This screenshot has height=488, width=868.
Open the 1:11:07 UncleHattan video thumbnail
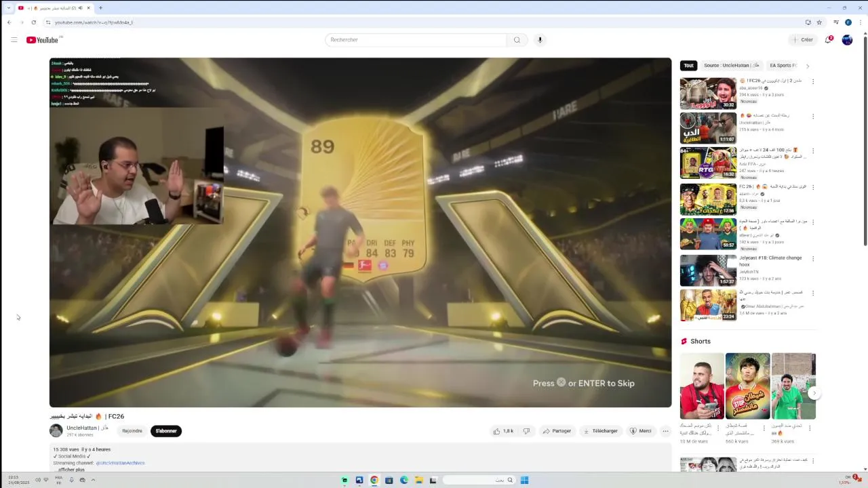(x=708, y=128)
